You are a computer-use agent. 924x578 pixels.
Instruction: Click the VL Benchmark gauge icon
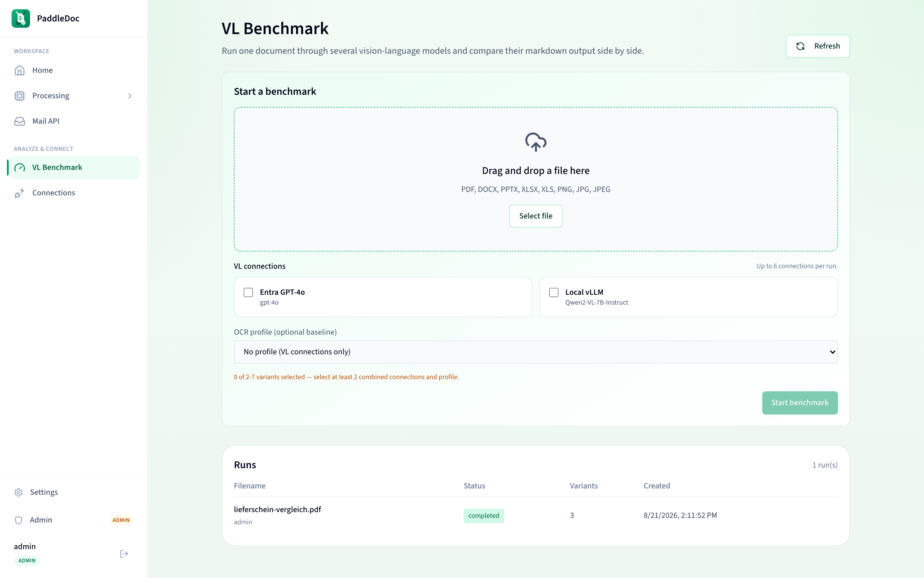coord(19,167)
